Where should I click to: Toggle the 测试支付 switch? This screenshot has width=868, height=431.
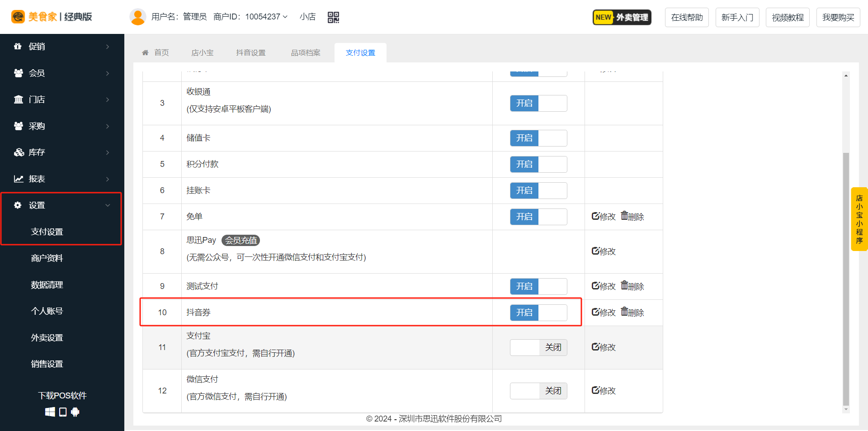(x=538, y=286)
